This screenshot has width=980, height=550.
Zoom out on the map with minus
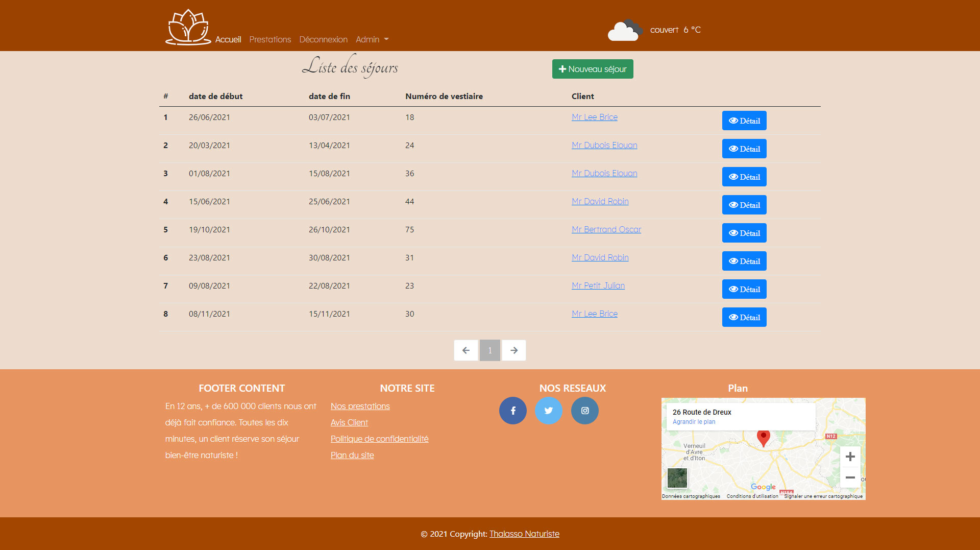pos(850,477)
